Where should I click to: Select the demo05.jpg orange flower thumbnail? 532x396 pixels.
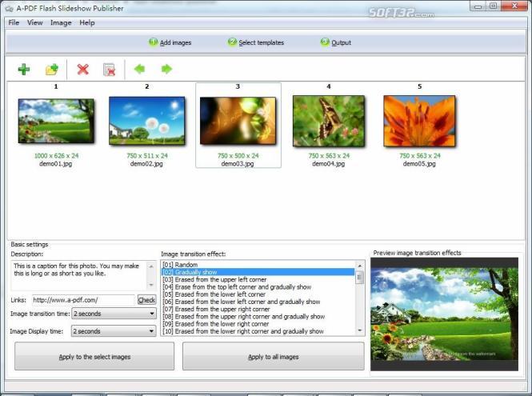coord(419,121)
